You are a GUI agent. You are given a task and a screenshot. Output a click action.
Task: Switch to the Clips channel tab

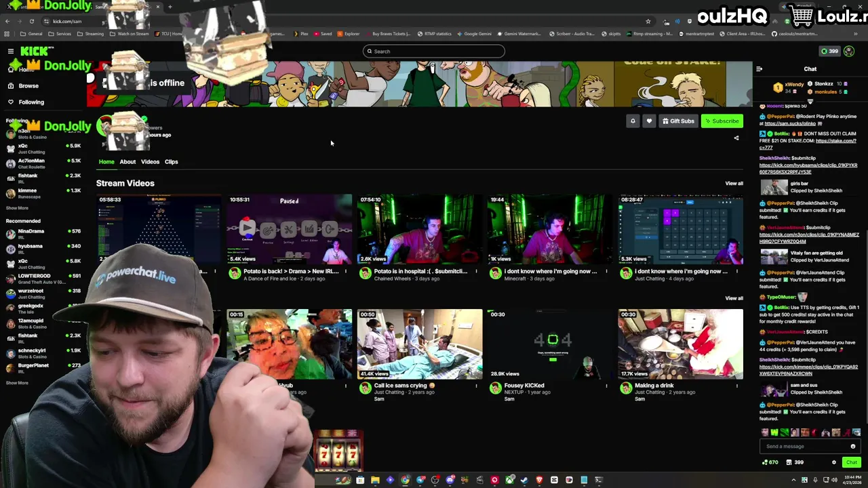(171, 162)
